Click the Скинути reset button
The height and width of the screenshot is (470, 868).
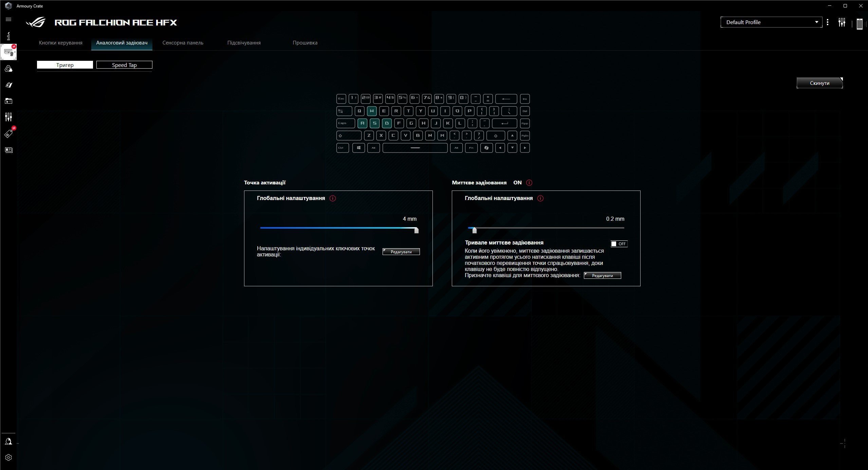coord(819,83)
